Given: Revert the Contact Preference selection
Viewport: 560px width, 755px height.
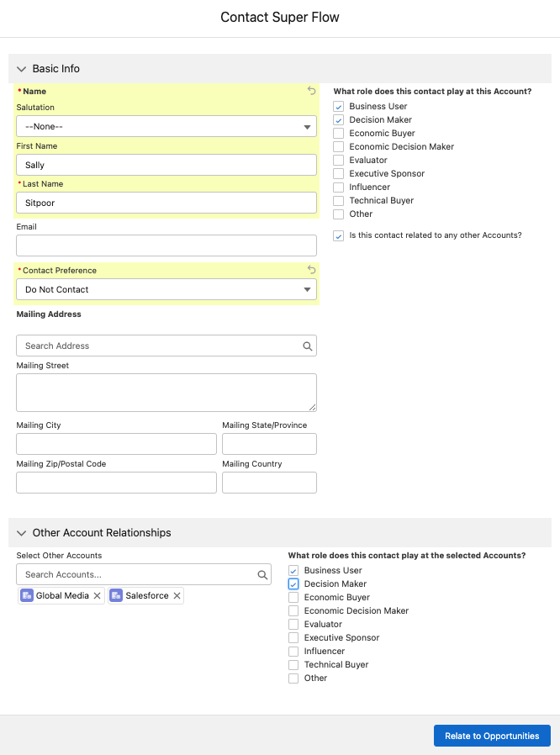Looking at the screenshot, I should (311, 269).
